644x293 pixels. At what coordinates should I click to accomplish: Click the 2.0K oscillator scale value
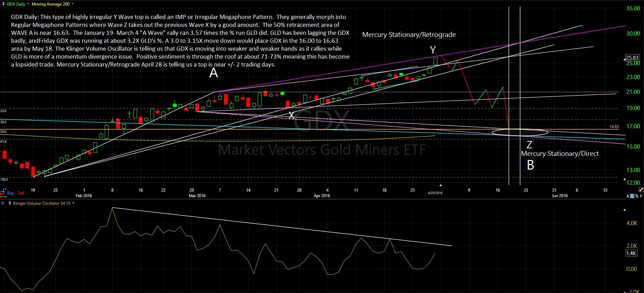point(632,246)
